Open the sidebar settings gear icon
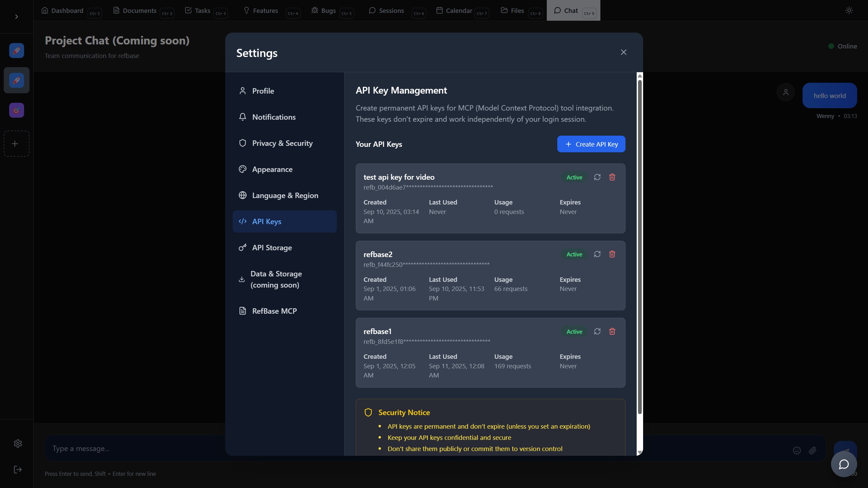This screenshot has width=868, height=488. click(x=18, y=443)
